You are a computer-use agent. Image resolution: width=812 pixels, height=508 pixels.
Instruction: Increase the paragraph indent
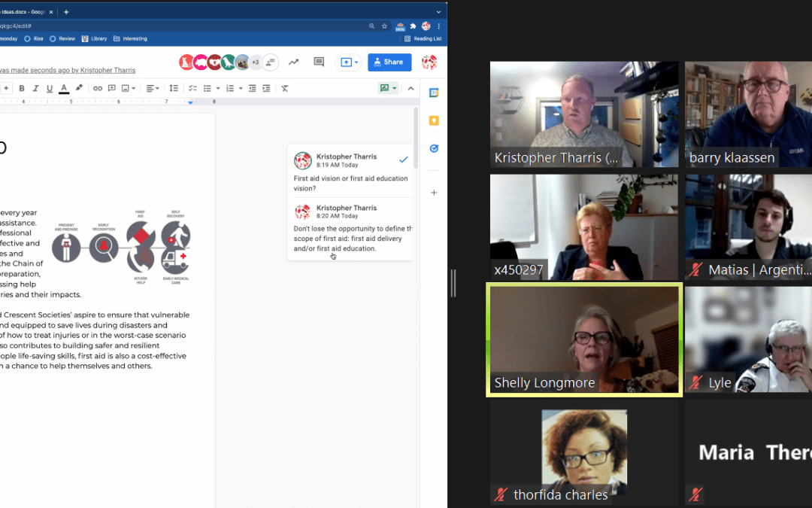tap(266, 89)
